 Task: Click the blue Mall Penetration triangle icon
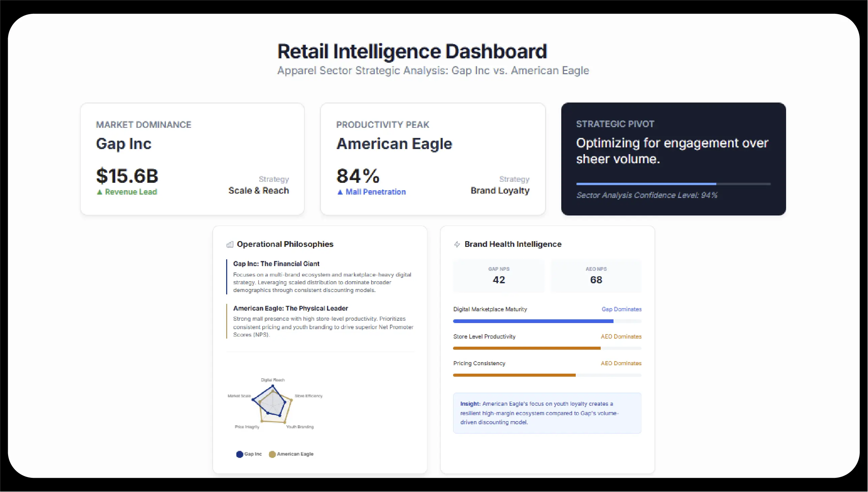coord(340,192)
